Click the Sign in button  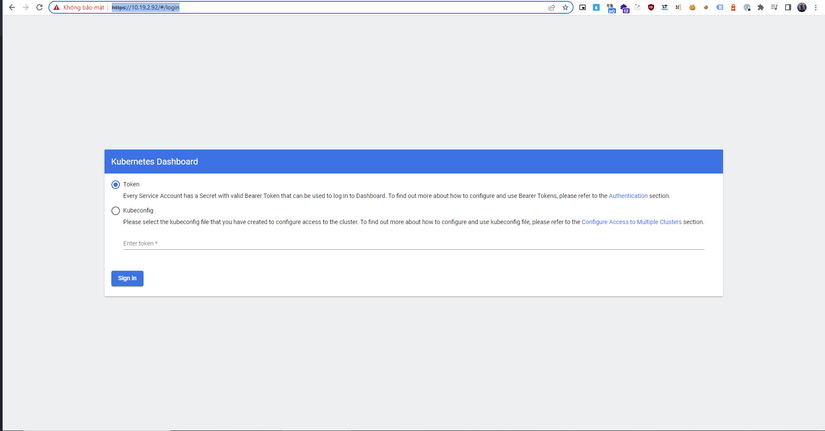click(x=127, y=278)
